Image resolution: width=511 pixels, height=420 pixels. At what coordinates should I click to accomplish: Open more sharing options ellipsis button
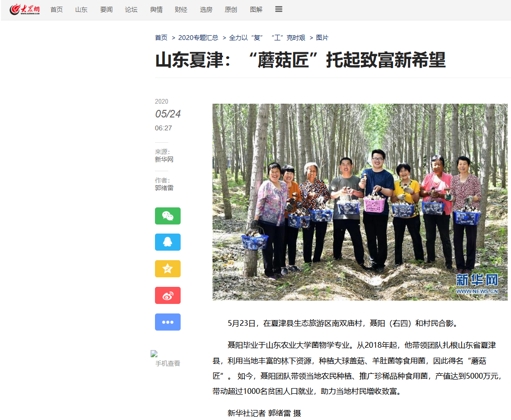tap(167, 322)
